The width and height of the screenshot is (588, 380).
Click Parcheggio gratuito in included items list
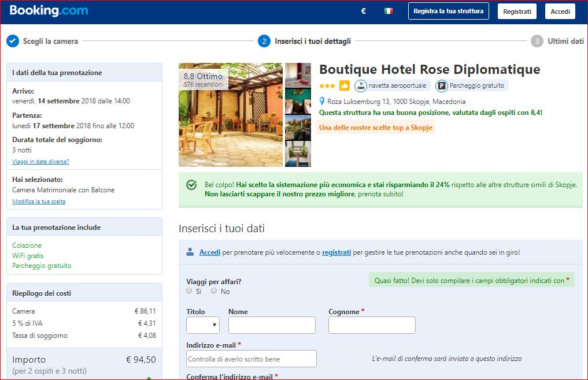[42, 266]
